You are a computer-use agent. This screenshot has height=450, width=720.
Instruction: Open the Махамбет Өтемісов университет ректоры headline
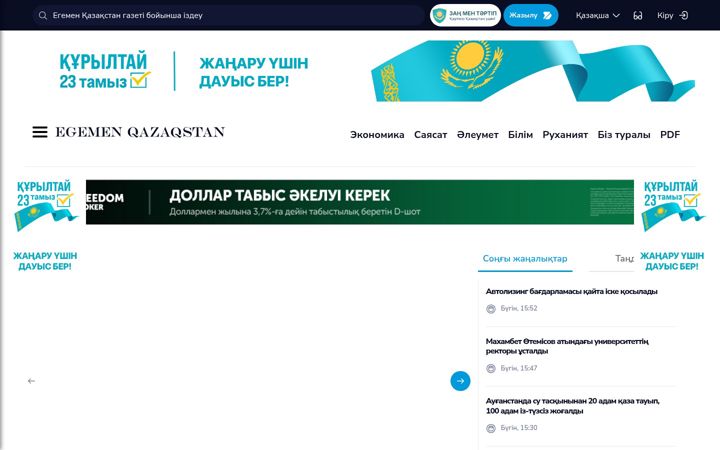click(567, 346)
